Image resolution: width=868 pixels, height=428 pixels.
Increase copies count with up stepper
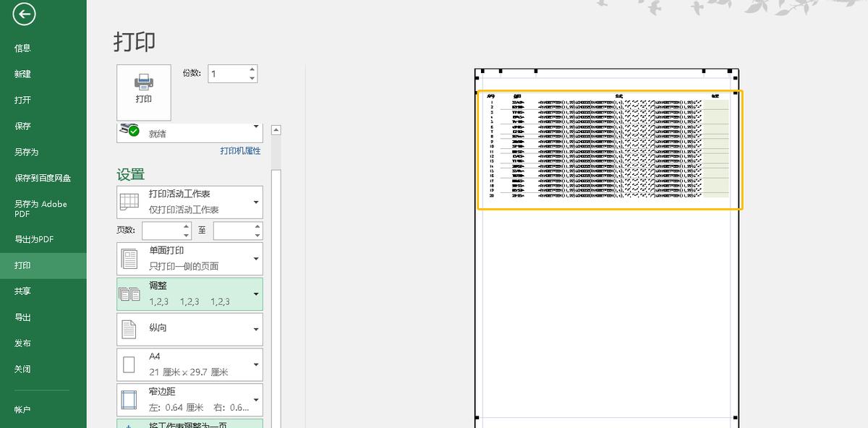[x=252, y=69]
